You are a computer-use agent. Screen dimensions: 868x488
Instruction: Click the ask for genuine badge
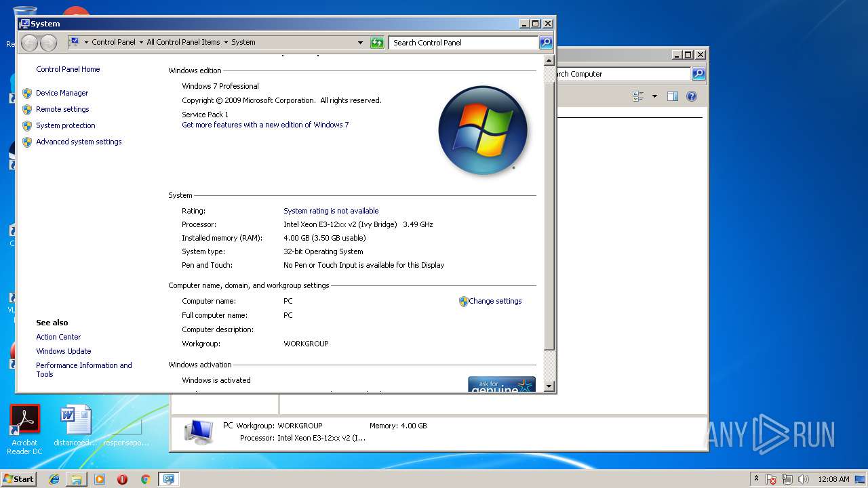coord(502,384)
